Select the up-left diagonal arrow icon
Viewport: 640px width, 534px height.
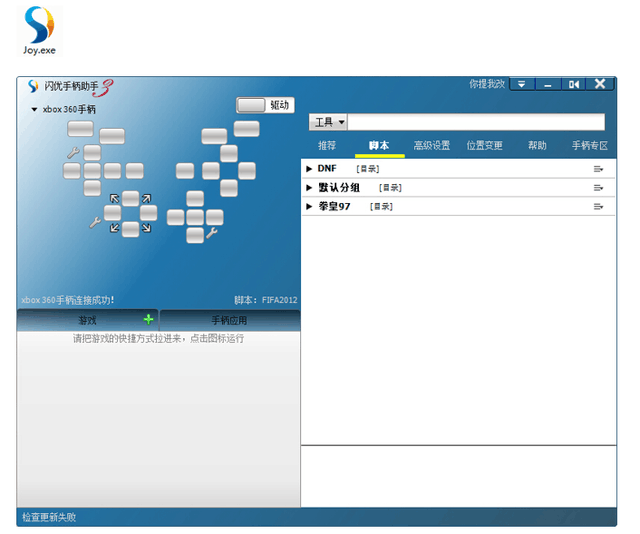[114, 199]
